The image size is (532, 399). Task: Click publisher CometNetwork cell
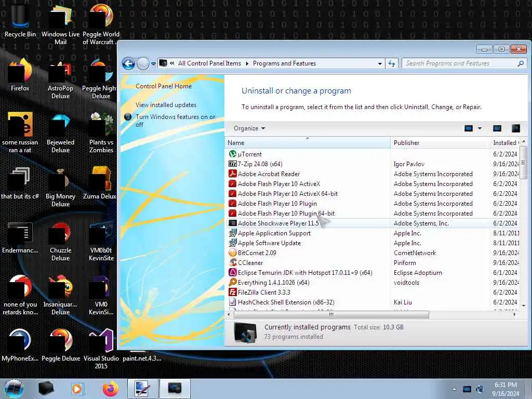[x=415, y=253]
